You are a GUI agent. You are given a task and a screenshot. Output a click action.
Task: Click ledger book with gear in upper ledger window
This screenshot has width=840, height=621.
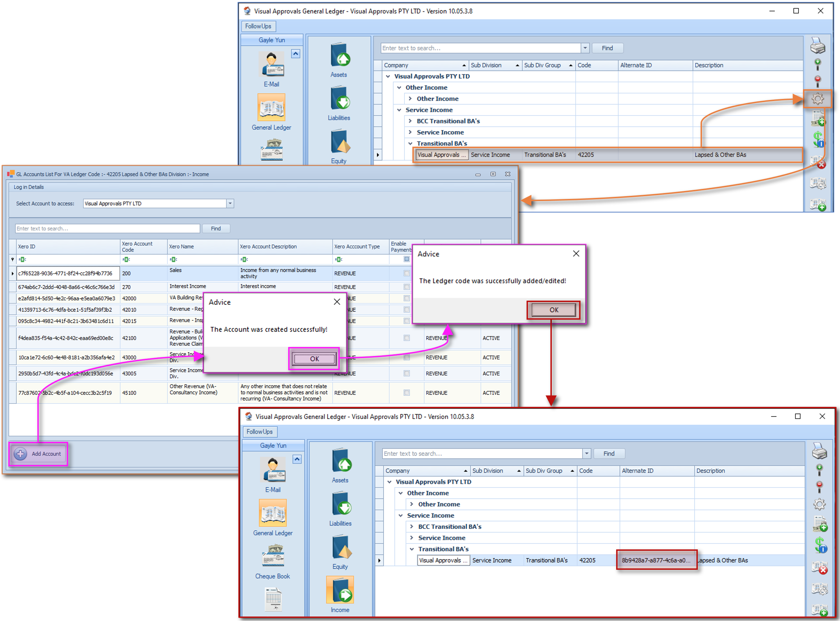tap(818, 183)
